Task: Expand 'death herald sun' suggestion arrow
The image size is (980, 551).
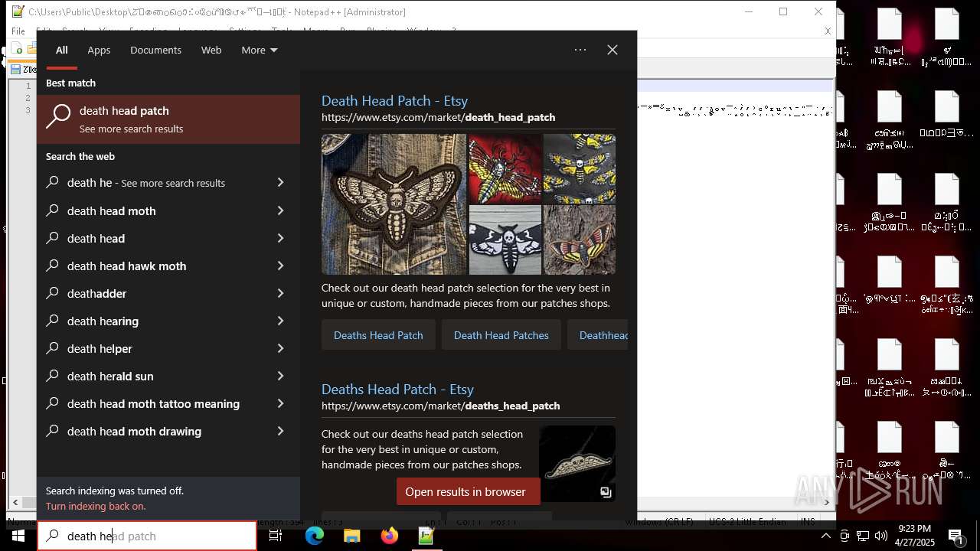Action: (280, 376)
